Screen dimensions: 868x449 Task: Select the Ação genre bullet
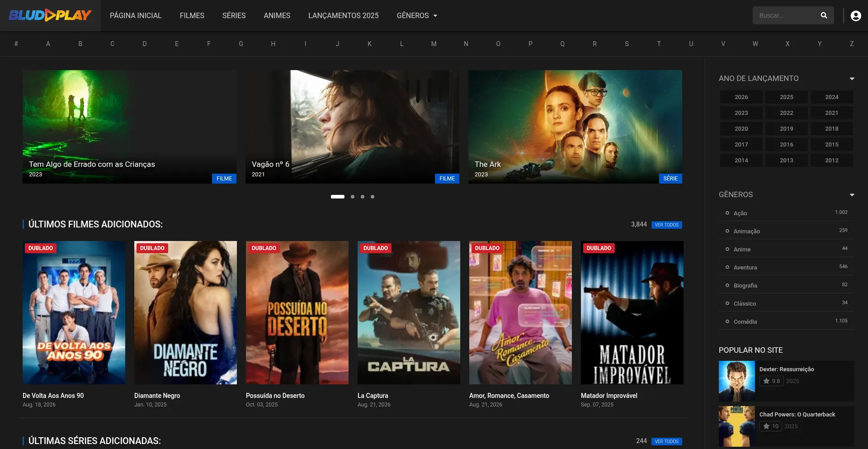[727, 213]
